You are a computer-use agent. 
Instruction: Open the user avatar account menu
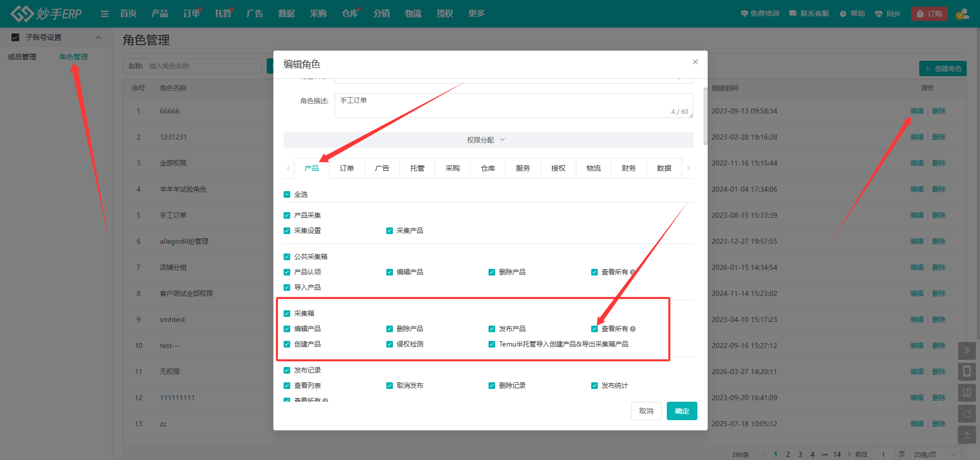[963, 14]
